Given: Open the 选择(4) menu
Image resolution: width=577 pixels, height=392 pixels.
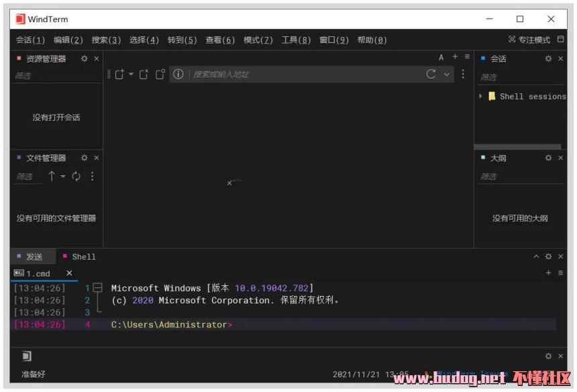Looking at the screenshot, I should 144,40.
